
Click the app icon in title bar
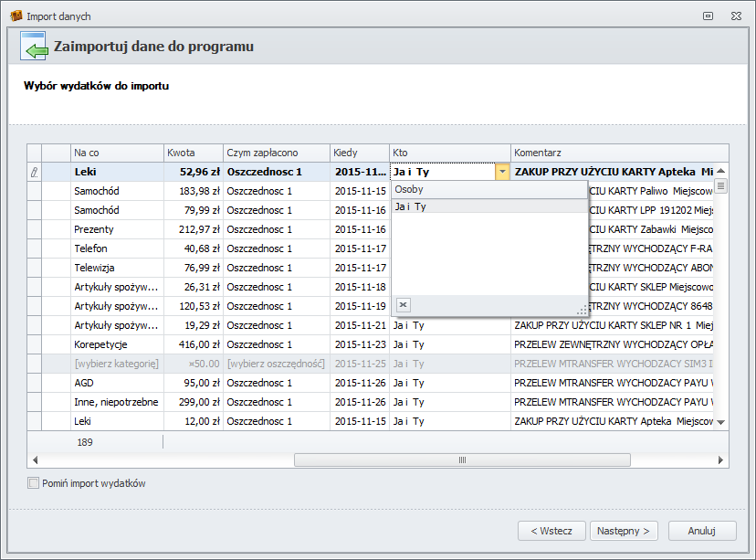(16, 16)
